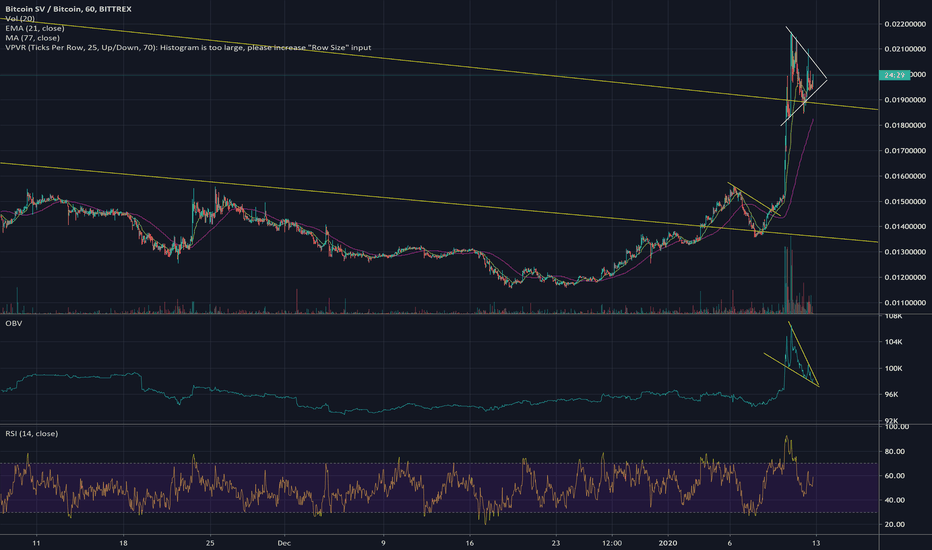Select the OBV pane label
The image size is (932, 550).
(x=14, y=323)
